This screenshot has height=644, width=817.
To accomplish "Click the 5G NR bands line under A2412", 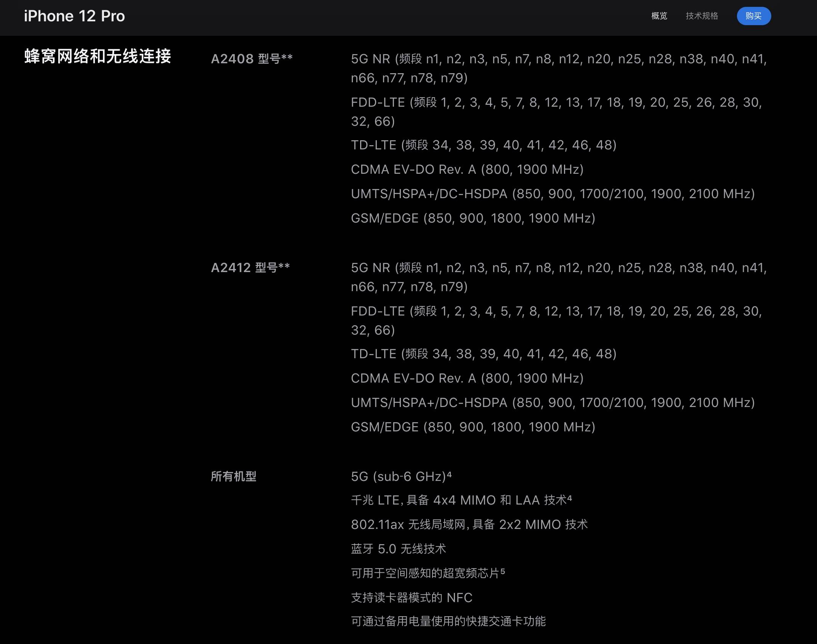I will pos(559,277).
